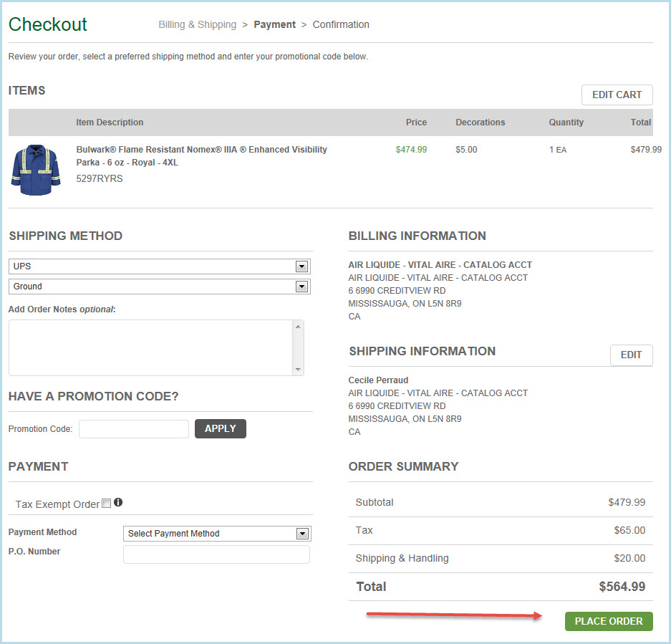Enable the Tax Exempt Order checkbox
671x644 pixels.
tap(107, 504)
